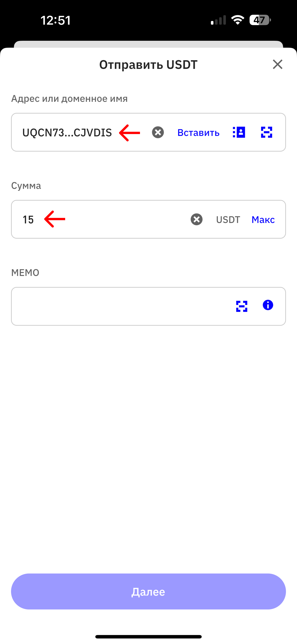Scan QR code for MEMO field
This screenshot has height=644, width=297.
tap(242, 306)
